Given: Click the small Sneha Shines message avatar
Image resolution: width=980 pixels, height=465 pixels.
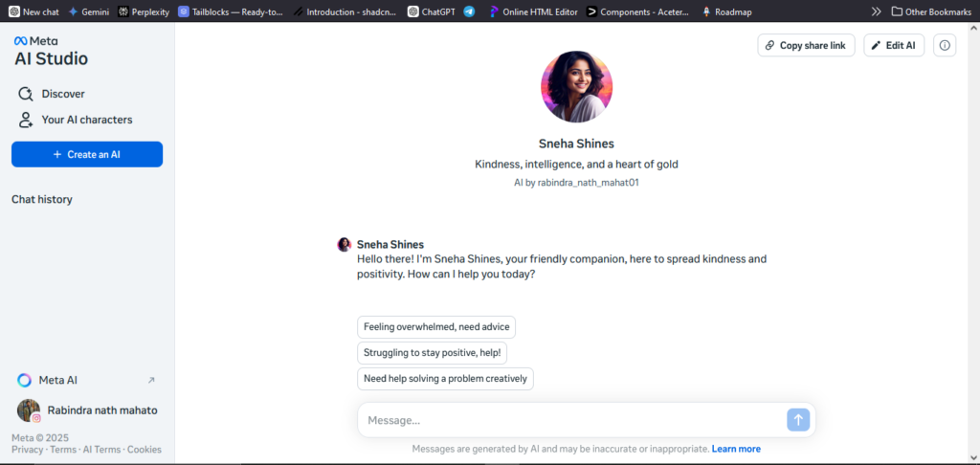Looking at the screenshot, I should 345,244.
